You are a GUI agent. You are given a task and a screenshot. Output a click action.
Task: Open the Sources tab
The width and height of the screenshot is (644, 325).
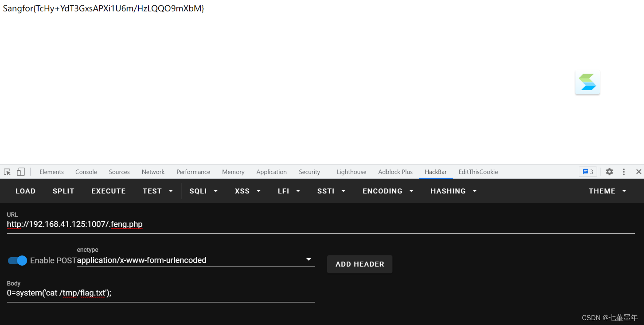pyautogui.click(x=119, y=172)
